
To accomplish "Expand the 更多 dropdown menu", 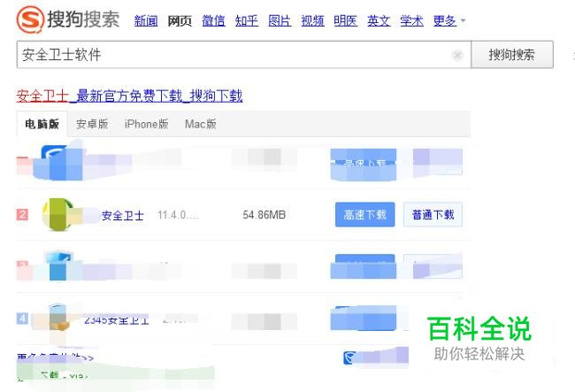I will (449, 20).
